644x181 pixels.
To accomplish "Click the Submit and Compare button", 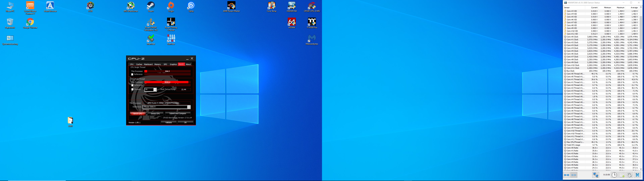I will (177, 113).
